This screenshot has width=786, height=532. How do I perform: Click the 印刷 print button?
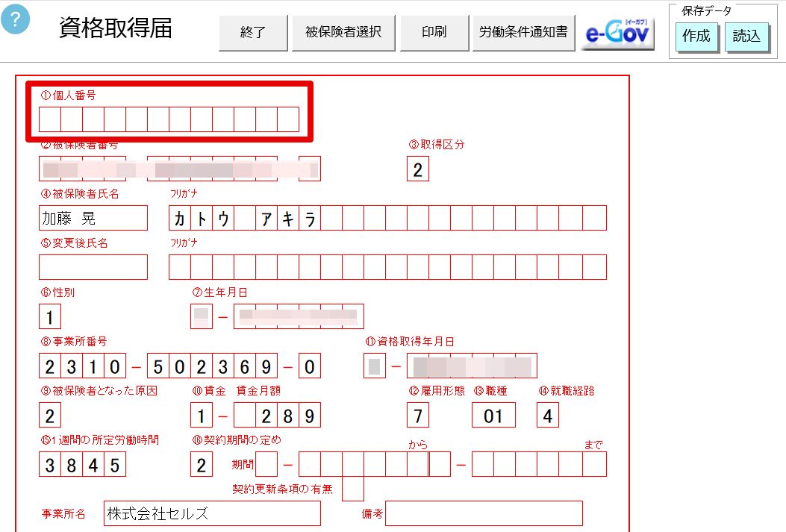(x=434, y=33)
